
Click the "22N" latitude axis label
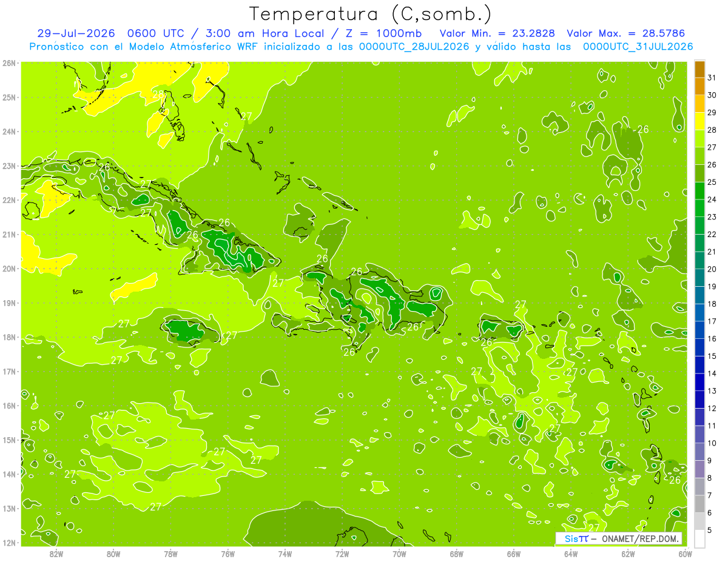coord(9,199)
